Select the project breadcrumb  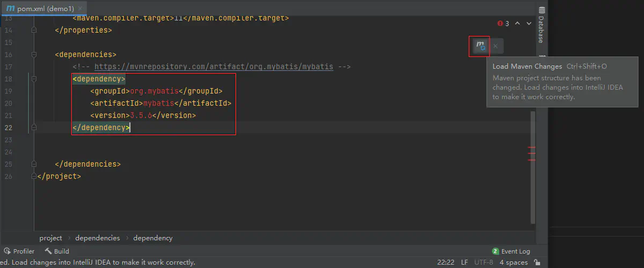pos(50,238)
